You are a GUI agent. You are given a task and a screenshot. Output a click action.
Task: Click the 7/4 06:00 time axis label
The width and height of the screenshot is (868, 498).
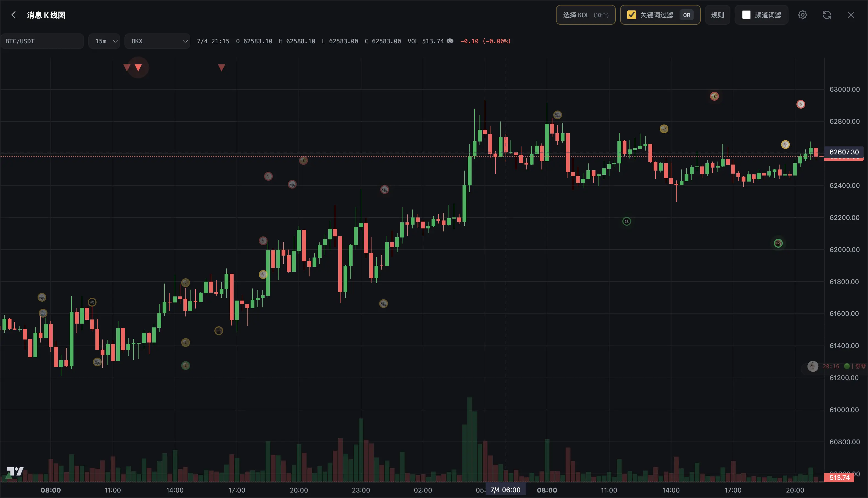[505, 490]
